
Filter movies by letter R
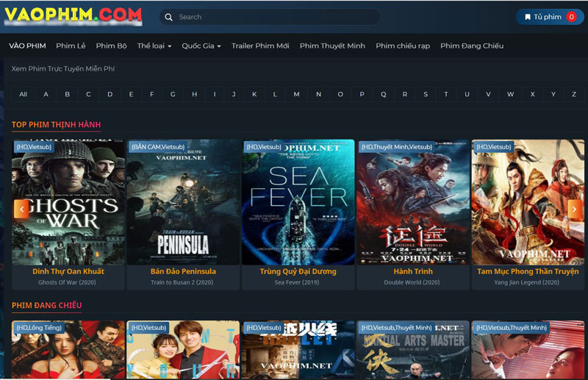pos(405,94)
